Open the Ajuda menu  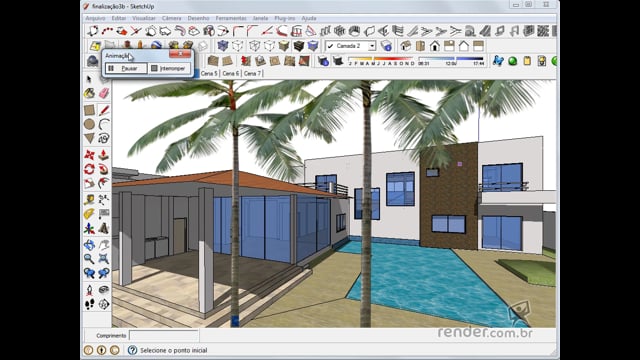point(309,18)
